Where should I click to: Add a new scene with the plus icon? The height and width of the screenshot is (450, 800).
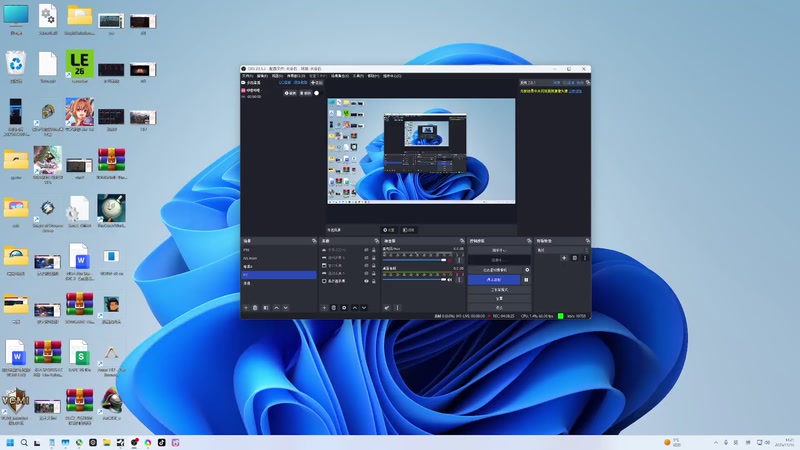[246, 308]
